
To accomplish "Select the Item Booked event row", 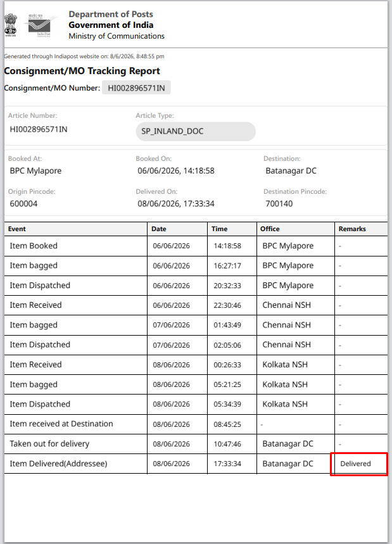I will pyautogui.click(x=196, y=246).
